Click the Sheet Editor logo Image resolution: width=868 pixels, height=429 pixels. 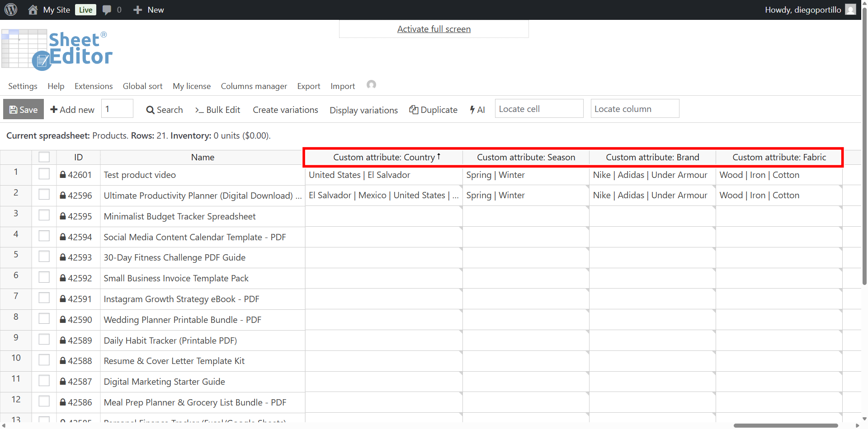tap(57, 50)
